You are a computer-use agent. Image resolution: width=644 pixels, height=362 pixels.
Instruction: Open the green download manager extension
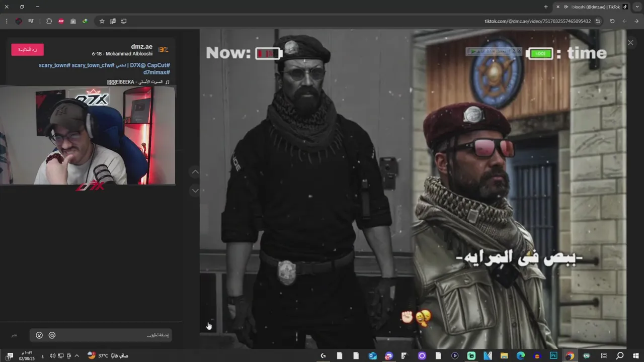[x=85, y=21]
